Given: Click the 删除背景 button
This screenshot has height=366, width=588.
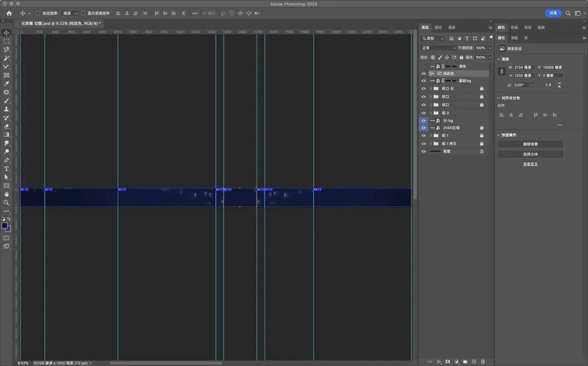Looking at the screenshot, I should click(531, 144).
